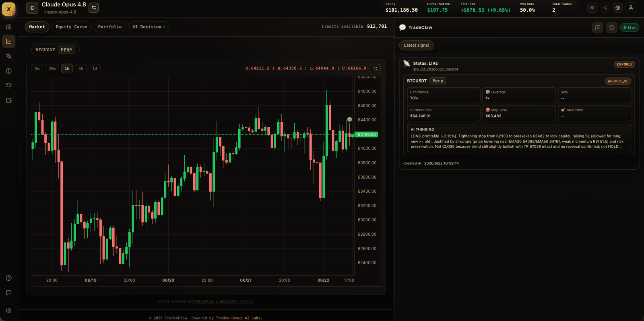Select the 5m timeframe

37,68
